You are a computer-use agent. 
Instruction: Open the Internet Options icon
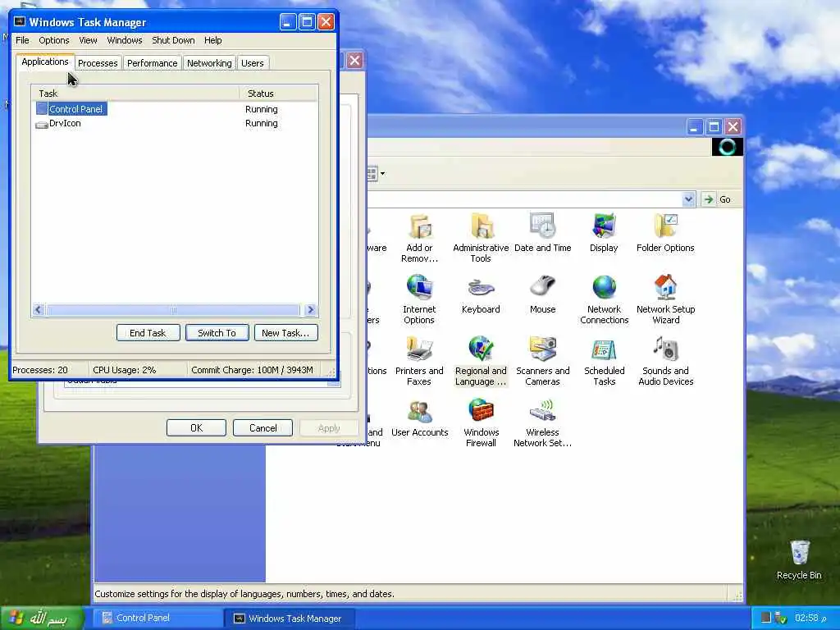click(x=419, y=299)
